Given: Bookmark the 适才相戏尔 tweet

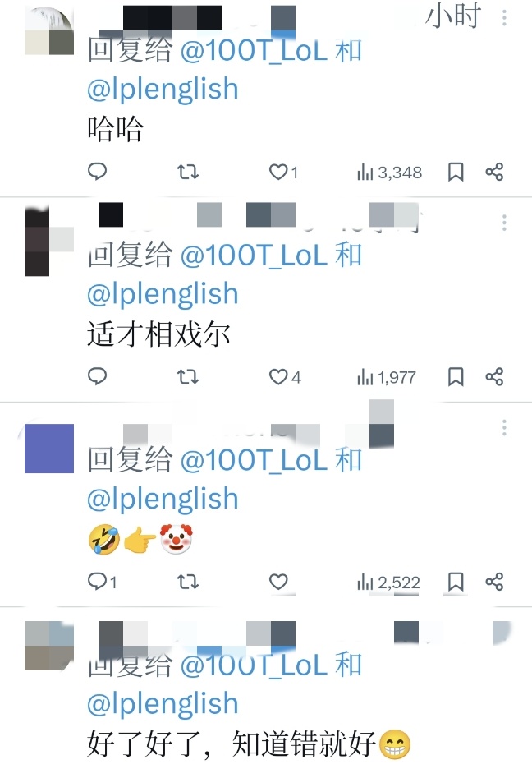Looking at the screenshot, I should click(456, 377).
